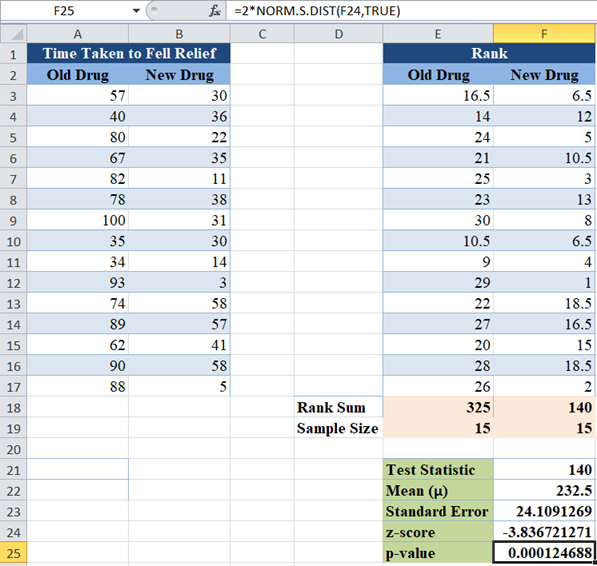Select the Standard Error value 24.1091269
597x566 pixels.
(544, 511)
